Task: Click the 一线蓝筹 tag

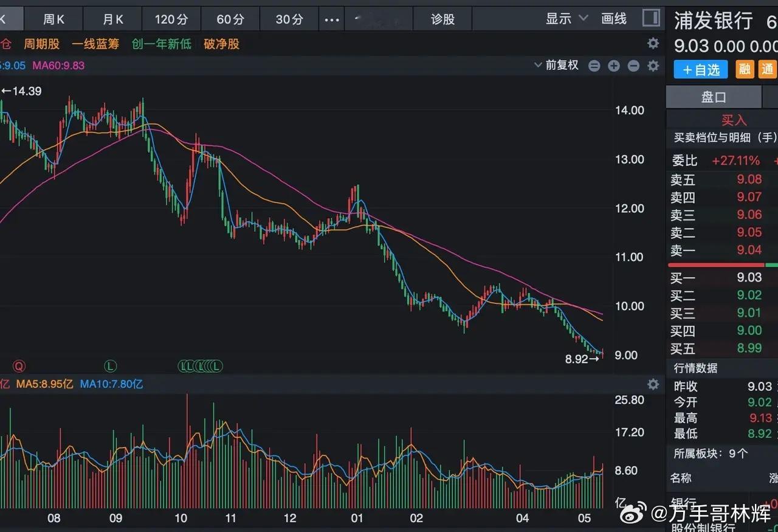Action: click(x=95, y=44)
